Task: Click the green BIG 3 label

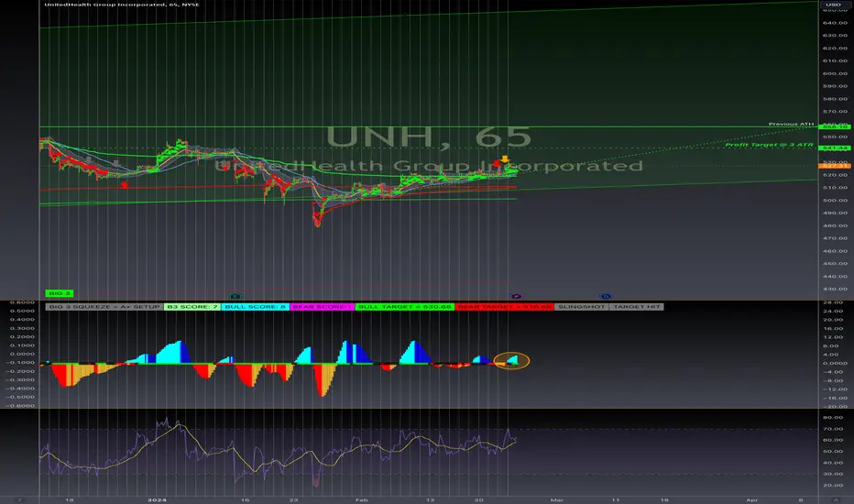Action: pyautogui.click(x=60, y=293)
